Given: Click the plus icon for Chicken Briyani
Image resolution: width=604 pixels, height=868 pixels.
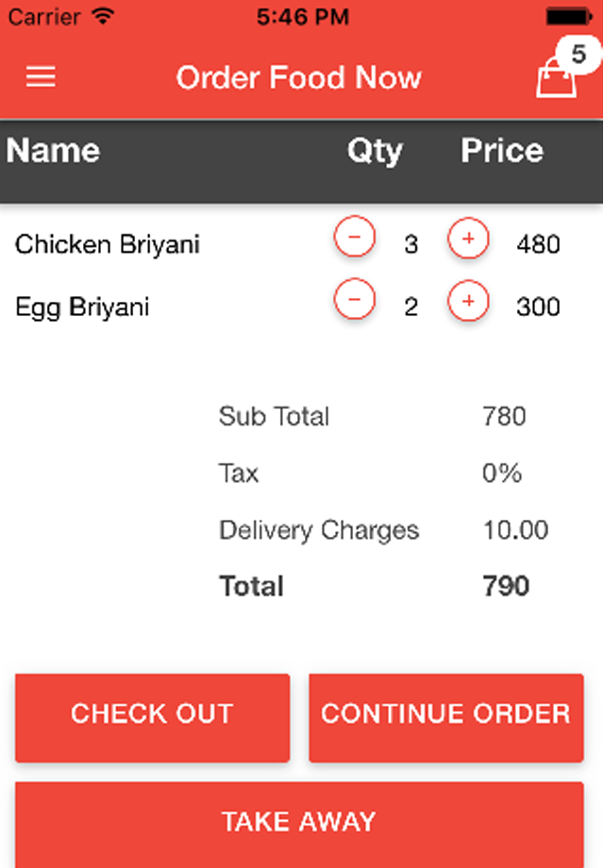Looking at the screenshot, I should pyautogui.click(x=468, y=239).
